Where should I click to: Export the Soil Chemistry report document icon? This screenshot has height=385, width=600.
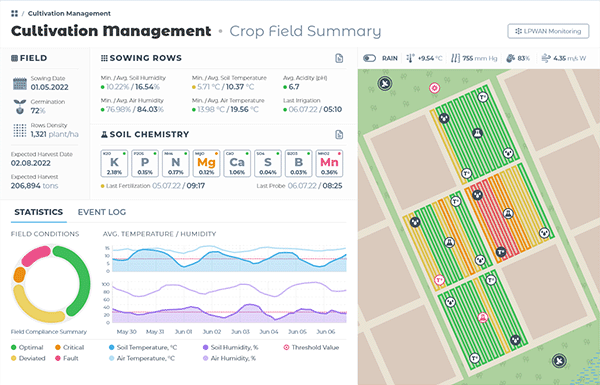(339, 135)
